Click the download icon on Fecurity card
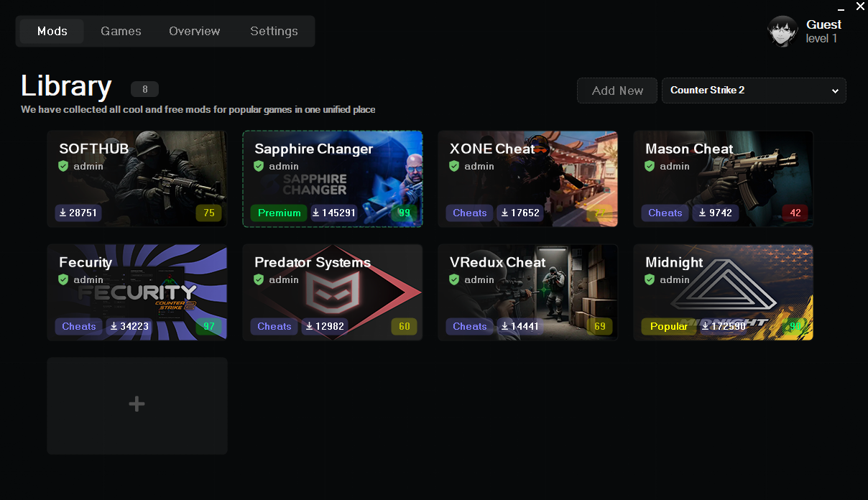Screen dimensions: 868x500 (x=114, y=326)
